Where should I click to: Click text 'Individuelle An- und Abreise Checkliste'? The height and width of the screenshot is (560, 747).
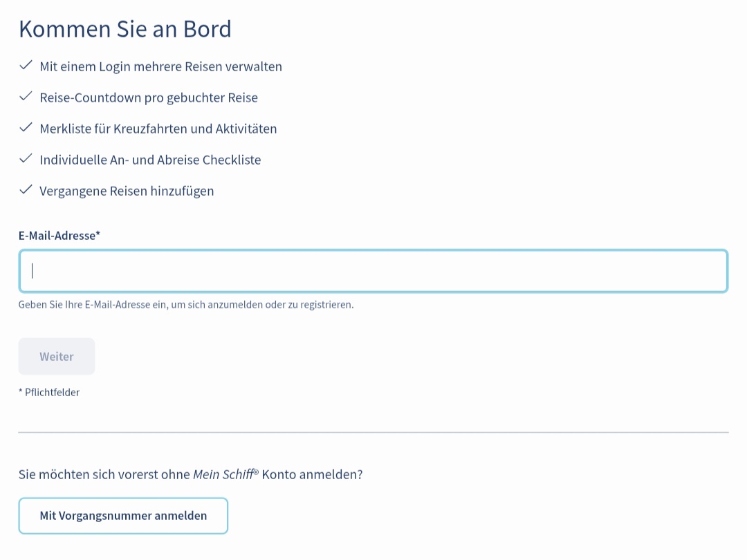tap(150, 160)
